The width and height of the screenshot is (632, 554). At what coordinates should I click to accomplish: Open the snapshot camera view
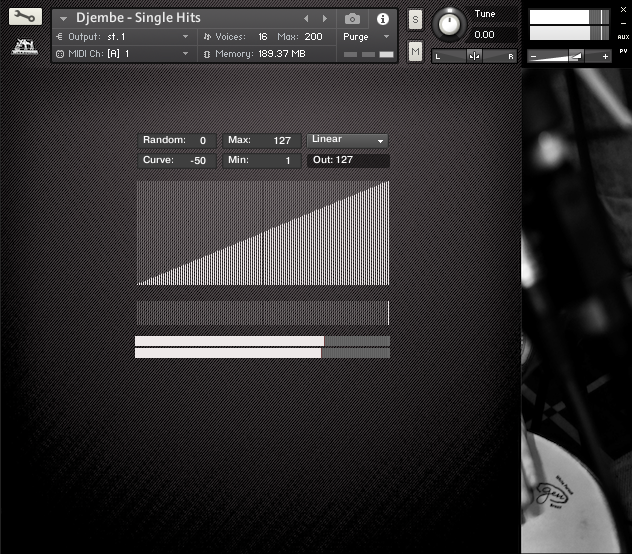tap(352, 19)
